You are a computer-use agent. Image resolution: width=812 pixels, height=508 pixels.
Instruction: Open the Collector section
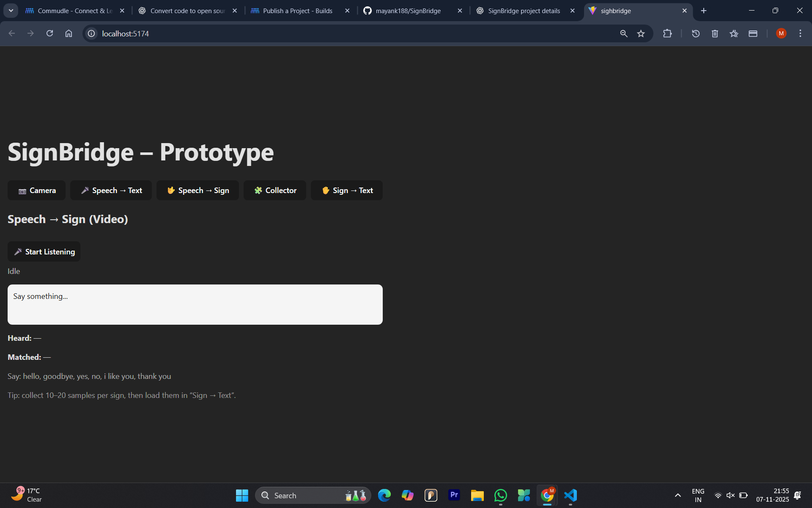click(x=275, y=190)
